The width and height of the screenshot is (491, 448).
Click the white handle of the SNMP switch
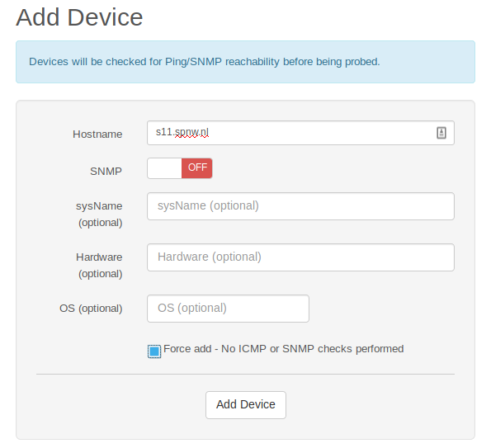pyautogui.click(x=165, y=168)
